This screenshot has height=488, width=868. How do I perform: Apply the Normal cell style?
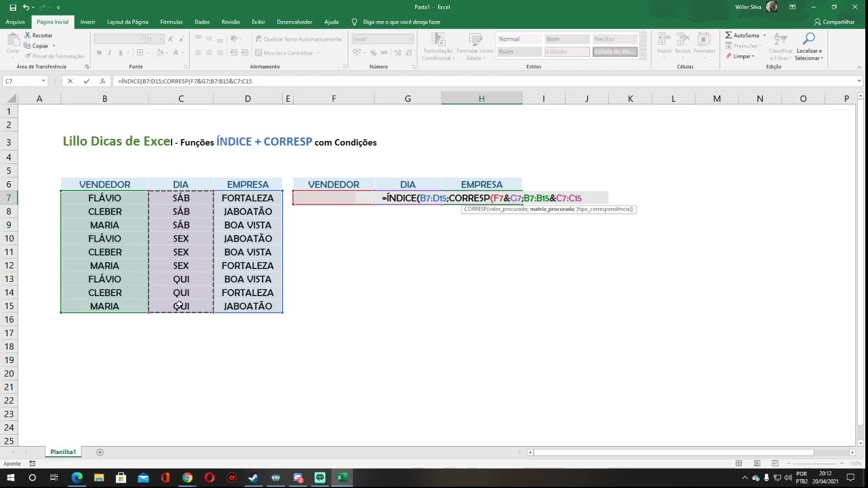coord(518,39)
